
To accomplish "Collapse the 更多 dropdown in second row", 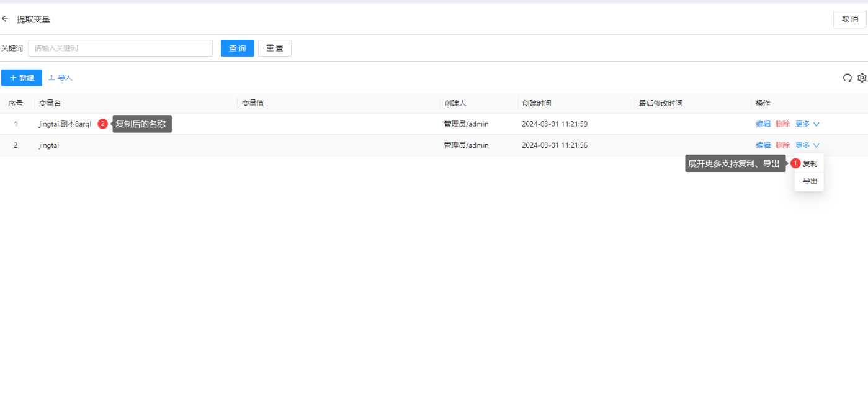I will (x=807, y=145).
